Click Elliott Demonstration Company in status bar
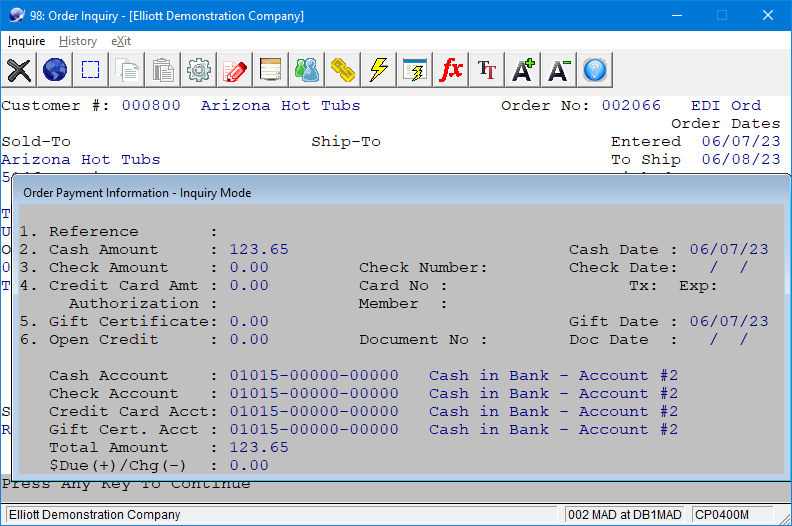The width and height of the screenshot is (792, 526). click(x=94, y=514)
